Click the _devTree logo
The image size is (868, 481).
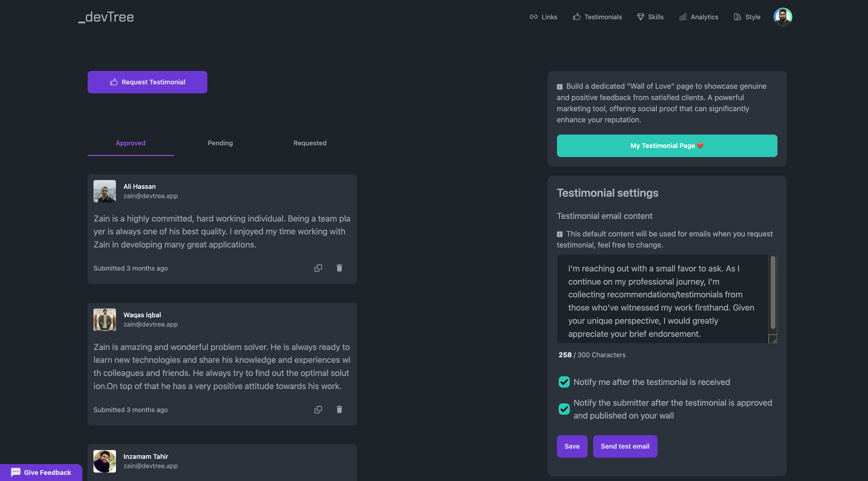click(106, 17)
